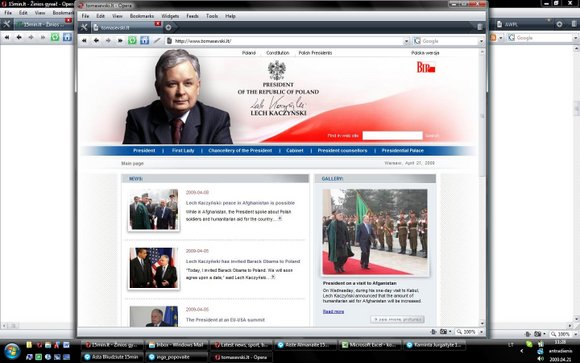The image size is (580, 363).
Task: Open File menu in background 15min.lt window
Action: point(8,13)
